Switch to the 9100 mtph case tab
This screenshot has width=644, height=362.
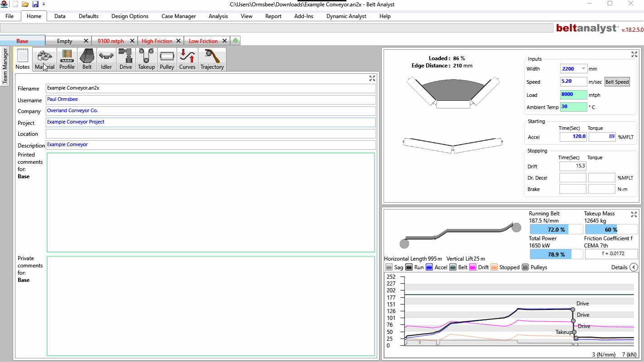111,41
